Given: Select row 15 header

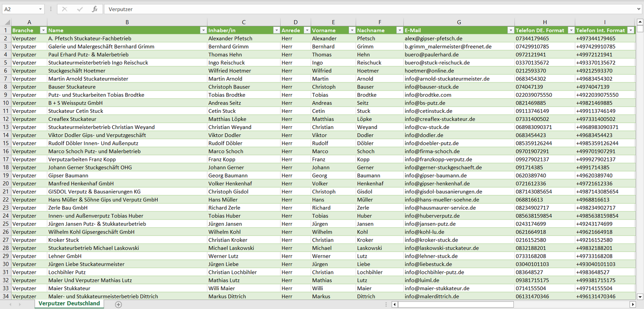Looking at the screenshot, I should 6,143.
